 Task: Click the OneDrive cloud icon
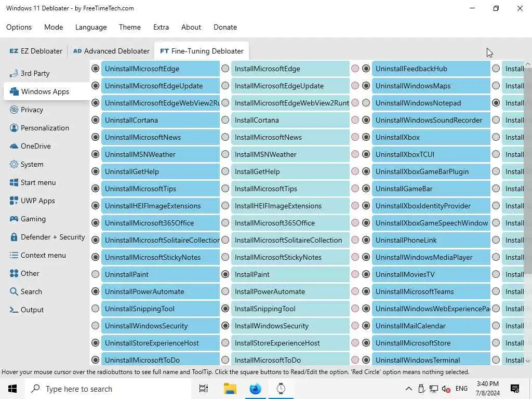tap(14, 146)
